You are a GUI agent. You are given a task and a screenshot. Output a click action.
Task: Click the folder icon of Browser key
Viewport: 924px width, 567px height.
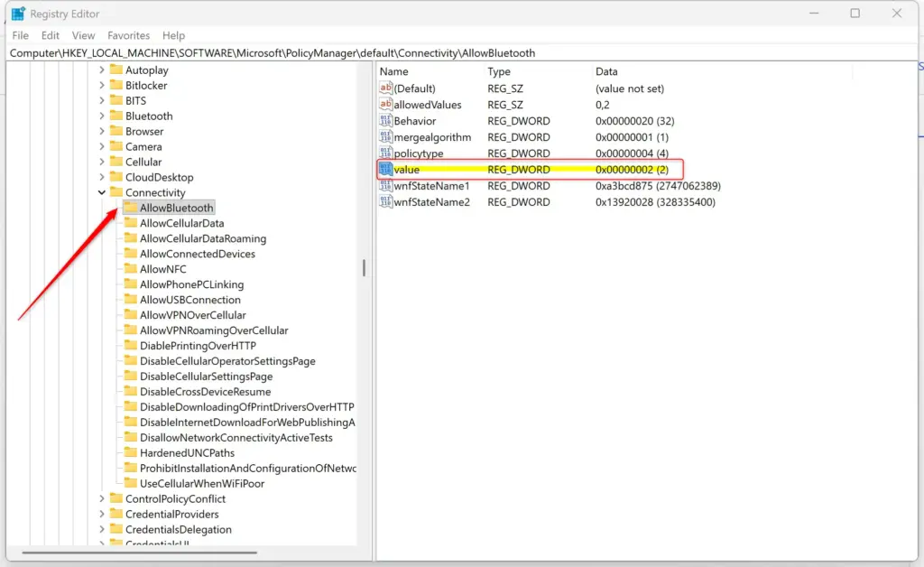(x=116, y=131)
